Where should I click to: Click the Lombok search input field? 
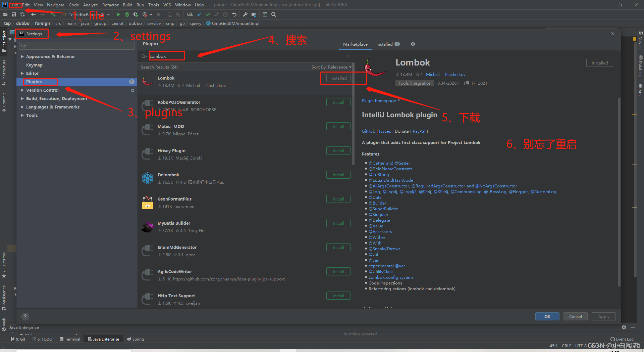(x=167, y=56)
